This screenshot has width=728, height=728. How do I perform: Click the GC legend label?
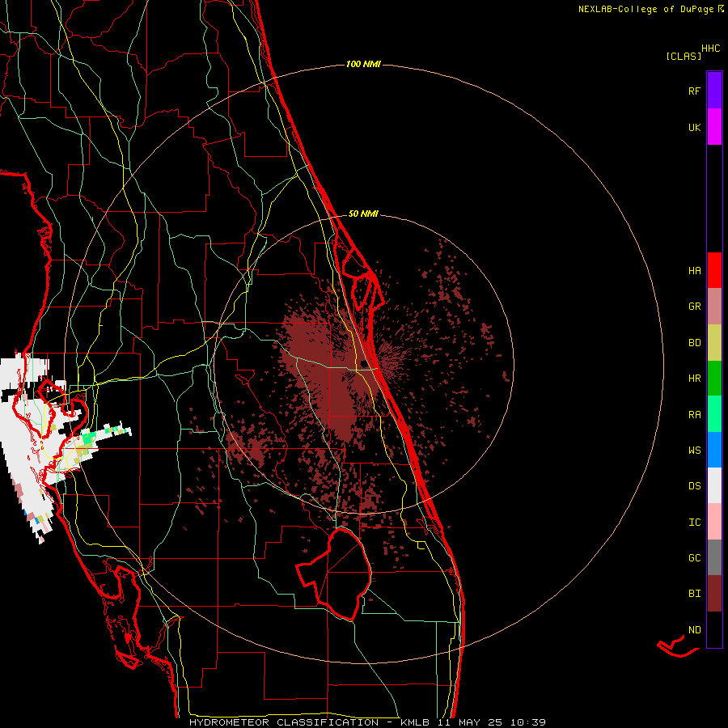(694, 558)
